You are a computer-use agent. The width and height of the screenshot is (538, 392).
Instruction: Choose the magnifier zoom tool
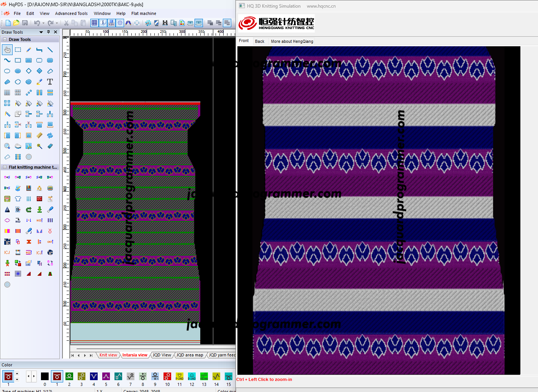7,146
